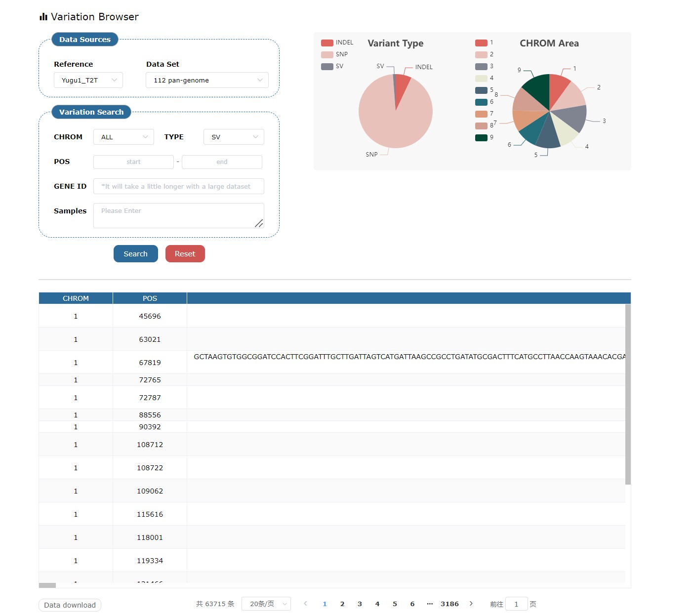Screen dimensions: 692x616
Task: Open the Data Set 112 pan-genome dropdown
Action: pyautogui.click(x=207, y=80)
